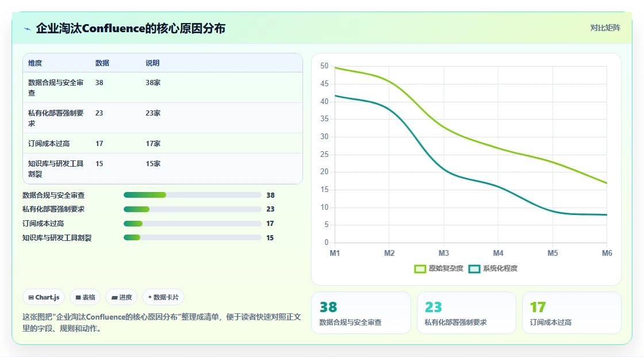
Task: Click the description paragraph below the tags
Action: click(x=162, y=323)
